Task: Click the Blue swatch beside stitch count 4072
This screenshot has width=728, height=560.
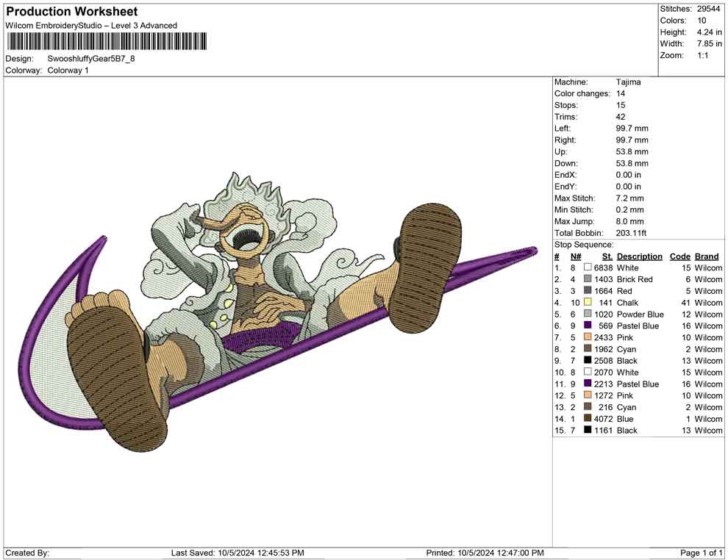Action: point(588,418)
